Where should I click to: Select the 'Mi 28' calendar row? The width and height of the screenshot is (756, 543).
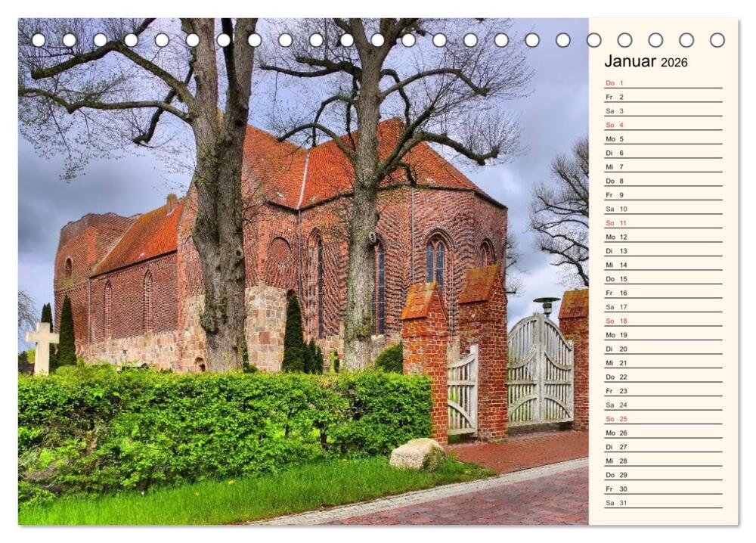coord(664,461)
